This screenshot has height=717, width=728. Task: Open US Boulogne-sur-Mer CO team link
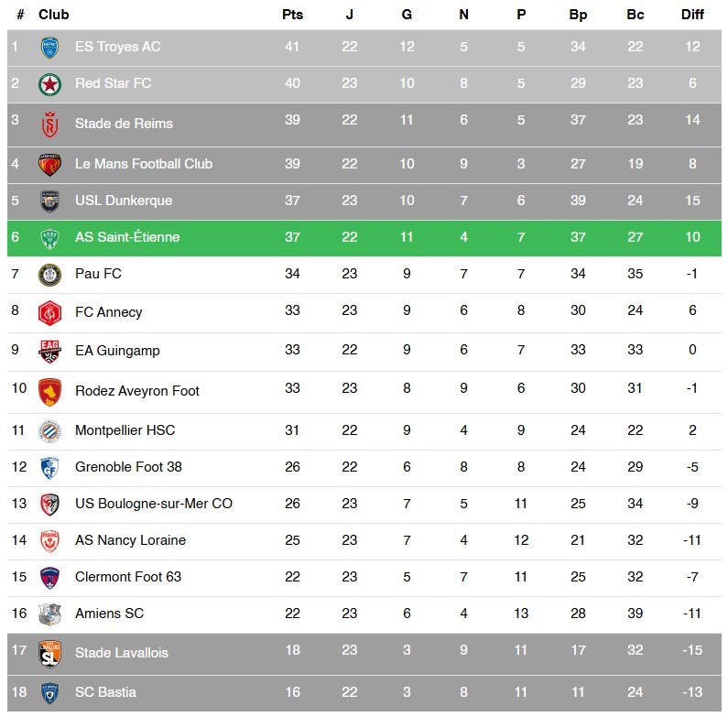coord(154,504)
